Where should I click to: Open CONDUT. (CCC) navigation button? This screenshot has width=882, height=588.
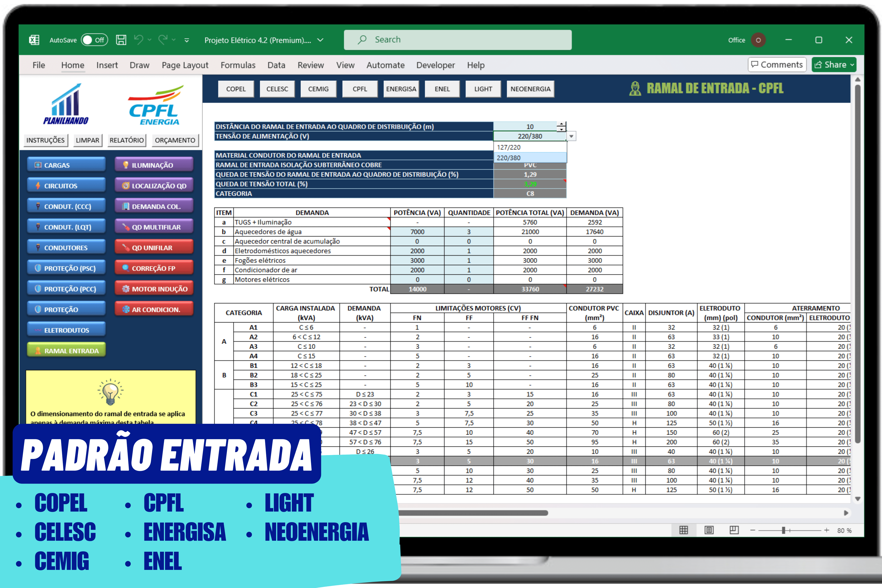coord(66,206)
